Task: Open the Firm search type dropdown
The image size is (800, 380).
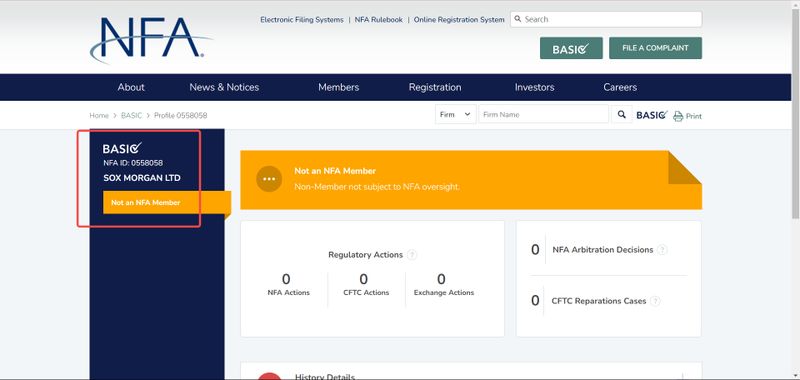Action: [455, 114]
